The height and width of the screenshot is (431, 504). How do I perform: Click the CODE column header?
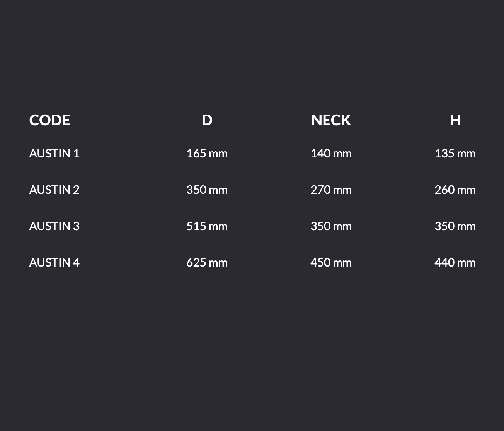(49, 120)
